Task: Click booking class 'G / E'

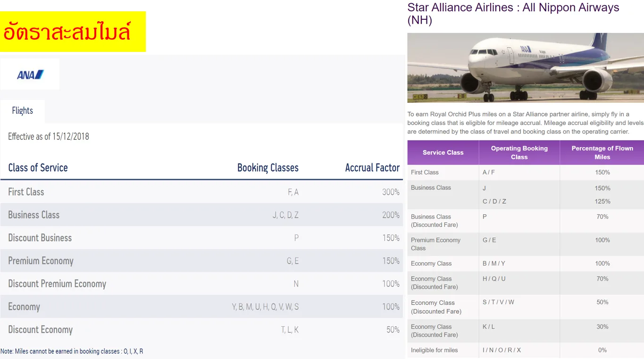Action: tap(489, 240)
